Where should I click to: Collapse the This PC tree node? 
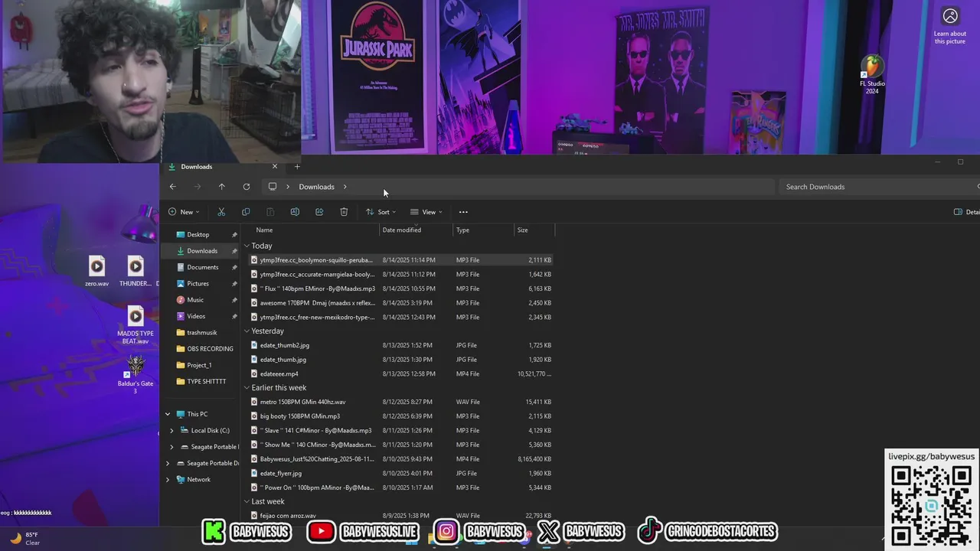coord(168,414)
